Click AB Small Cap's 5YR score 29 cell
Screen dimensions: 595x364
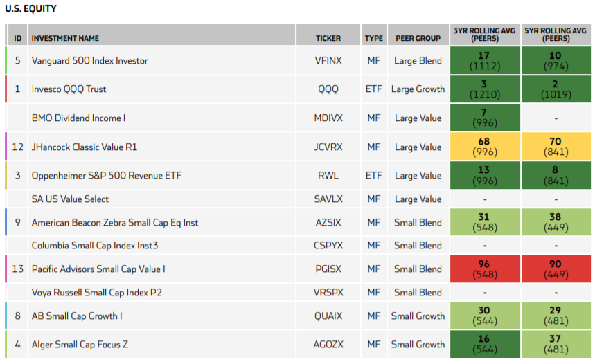pos(556,316)
